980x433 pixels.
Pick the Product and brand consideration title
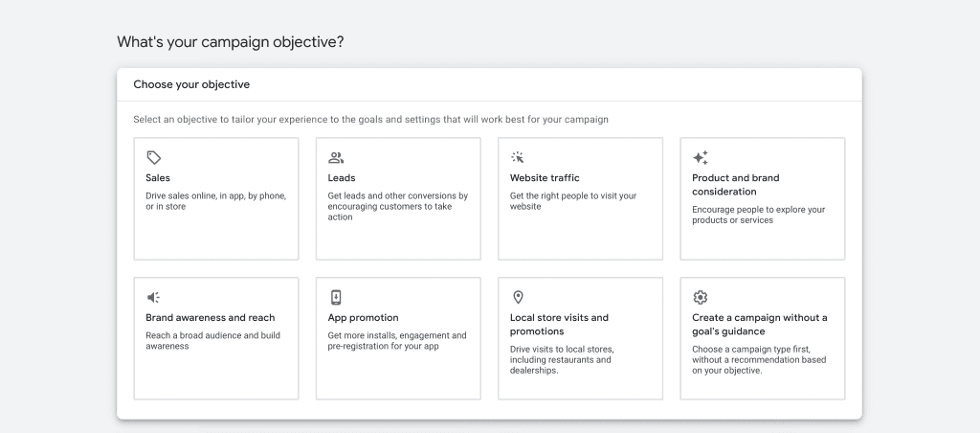tap(736, 185)
